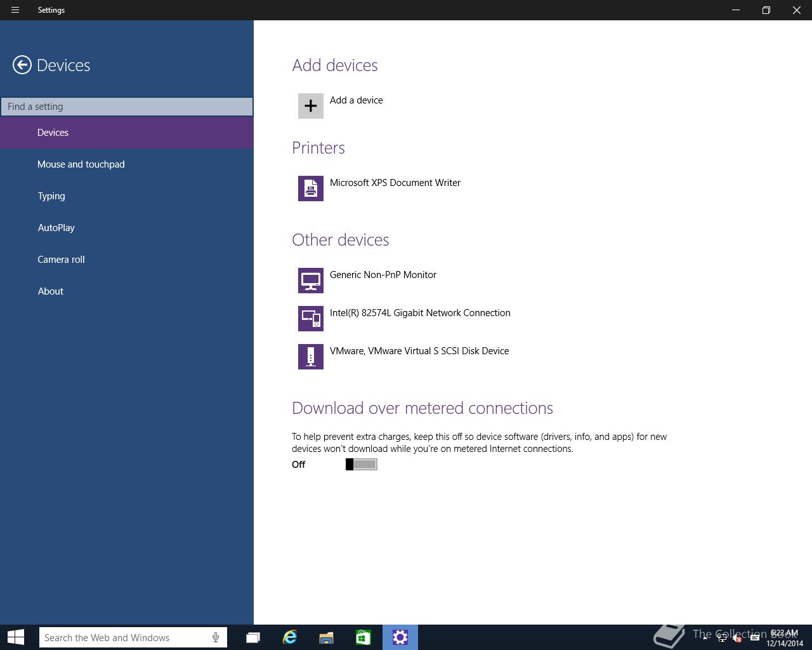Click the Add a device plus icon

click(311, 106)
